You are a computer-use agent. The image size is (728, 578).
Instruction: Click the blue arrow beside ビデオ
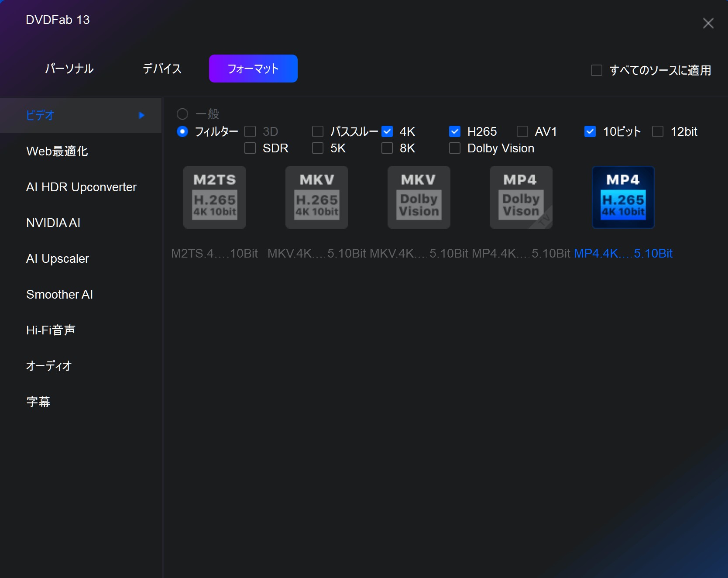[141, 115]
